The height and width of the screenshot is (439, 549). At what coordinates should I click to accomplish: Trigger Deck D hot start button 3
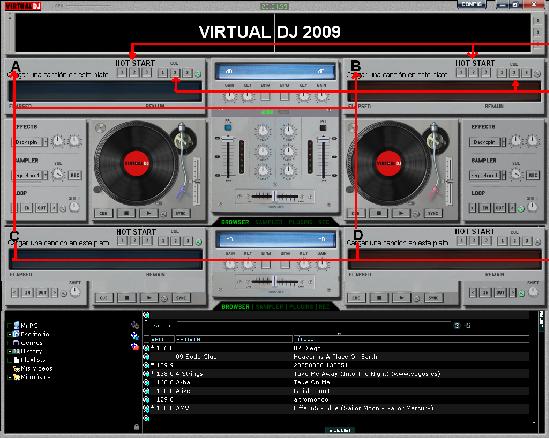(x=486, y=241)
